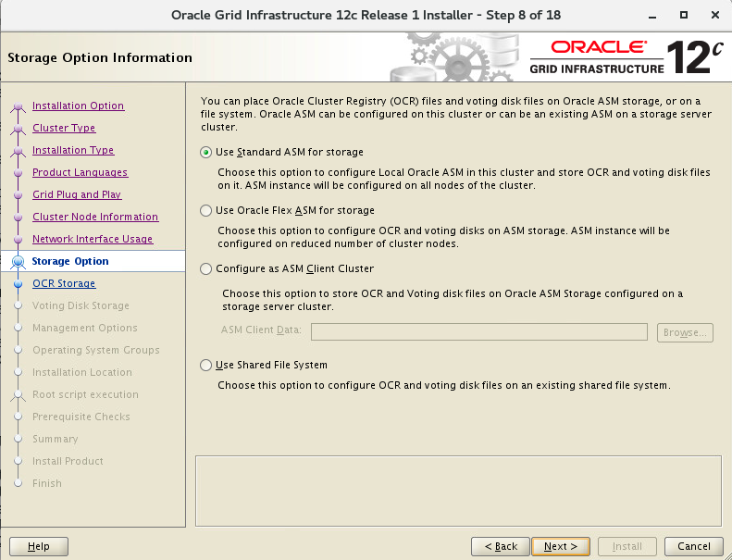
Task: Open the Network Interface Usage step
Action: pyautogui.click(x=93, y=239)
